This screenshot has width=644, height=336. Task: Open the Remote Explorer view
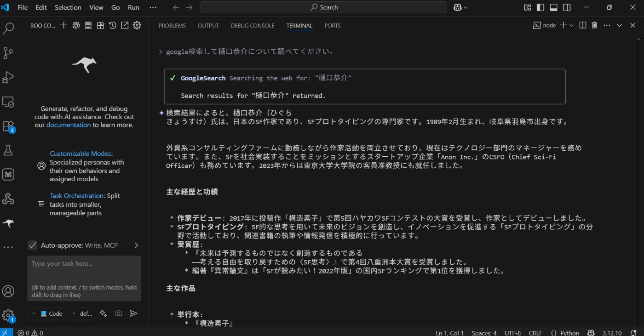pyautogui.click(x=8, y=102)
